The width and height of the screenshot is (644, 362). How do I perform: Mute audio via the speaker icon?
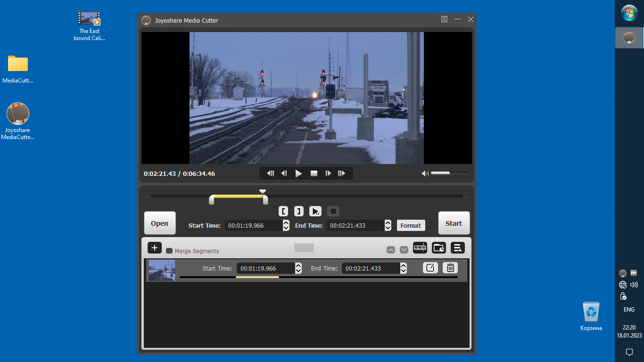point(425,173)
